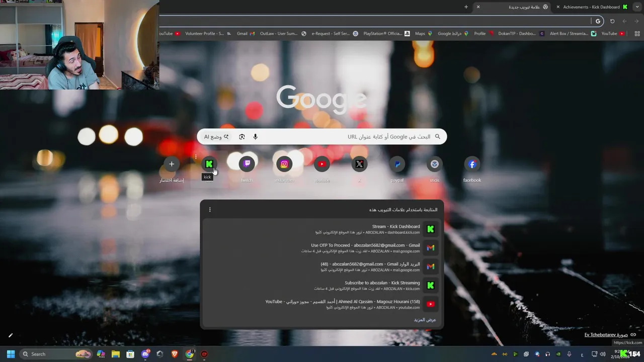Open Chrome from the taskbar
This screenshot has width=644, height=362.
click(190, 354)
